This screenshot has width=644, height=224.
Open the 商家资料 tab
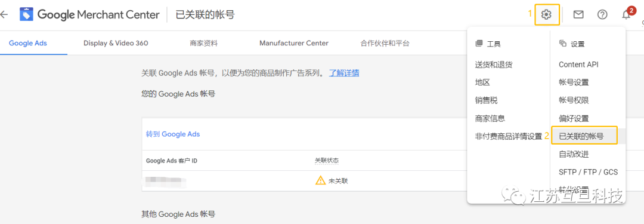tap(204, 43)
